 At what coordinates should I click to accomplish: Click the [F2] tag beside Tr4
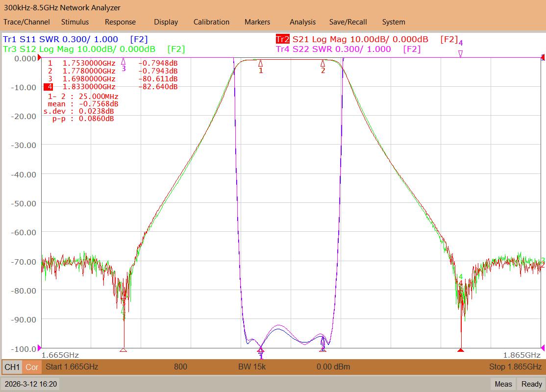coord(412,49)
